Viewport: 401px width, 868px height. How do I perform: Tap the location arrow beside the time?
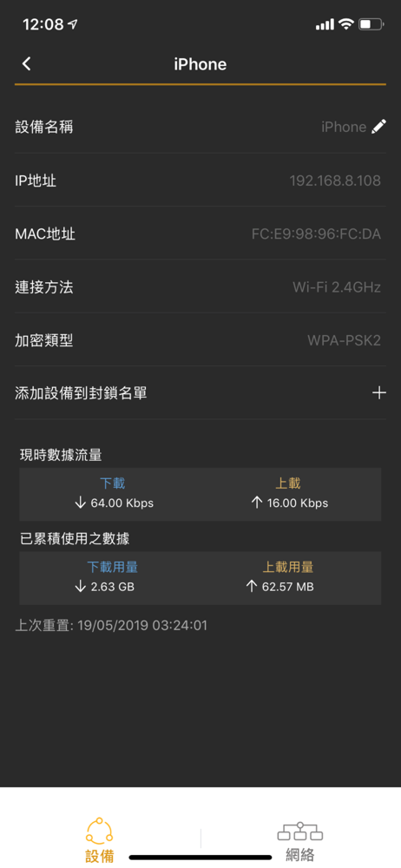coord(73,24)
